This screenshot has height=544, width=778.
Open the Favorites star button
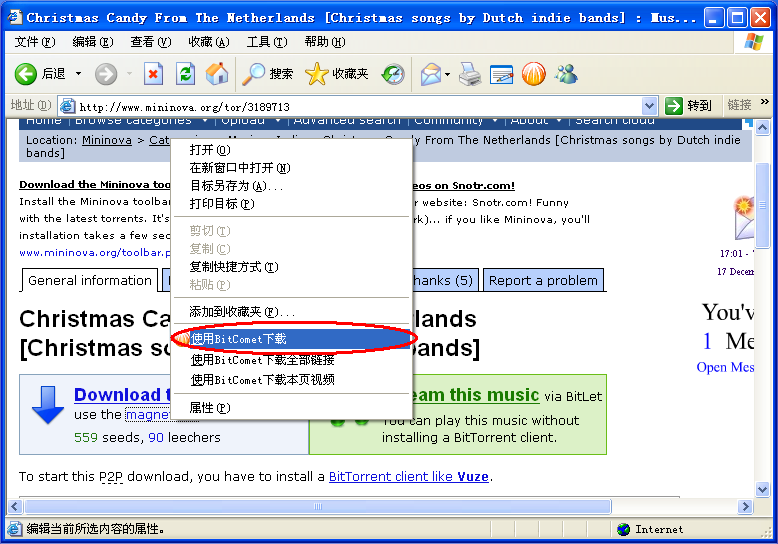(x=336, y=74)
